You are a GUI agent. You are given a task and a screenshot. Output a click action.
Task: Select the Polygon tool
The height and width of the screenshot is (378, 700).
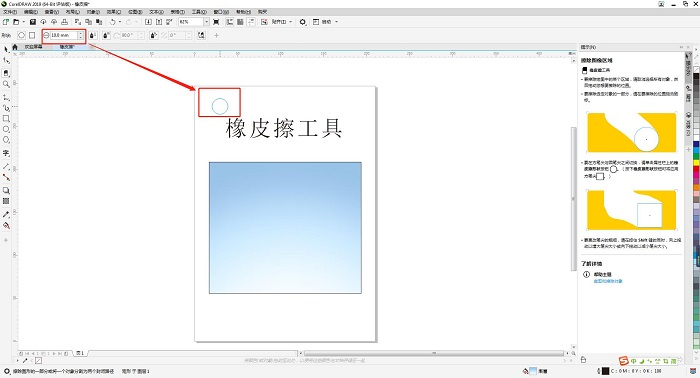[6, 140]
